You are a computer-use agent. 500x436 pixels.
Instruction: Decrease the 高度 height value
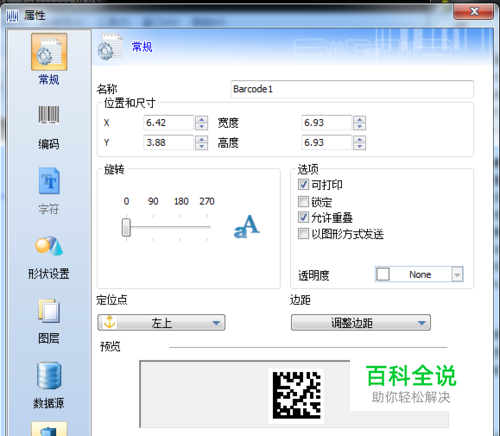coord(360,146)
